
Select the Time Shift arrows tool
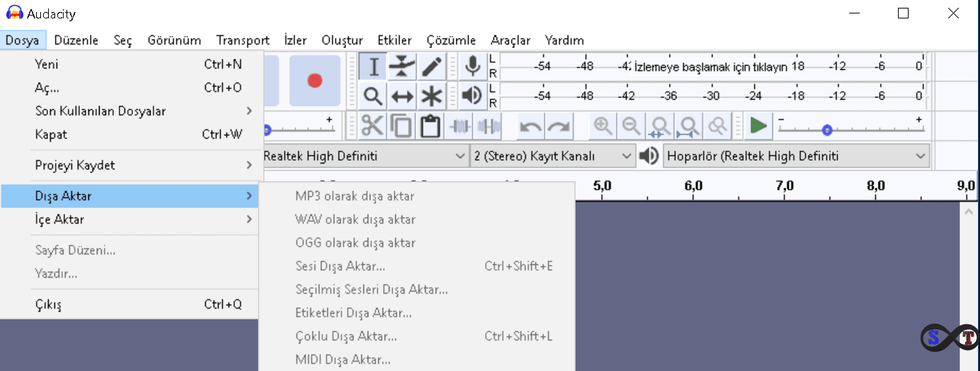(x=402, y=96)
